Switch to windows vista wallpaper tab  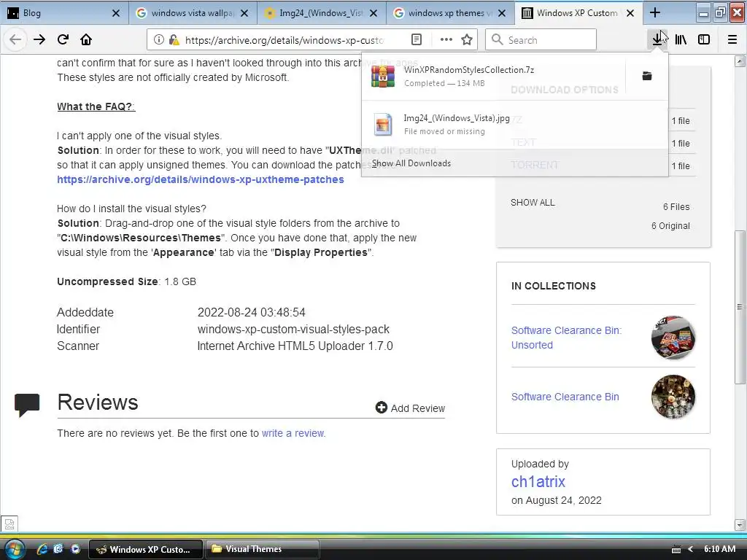[193, 13]
